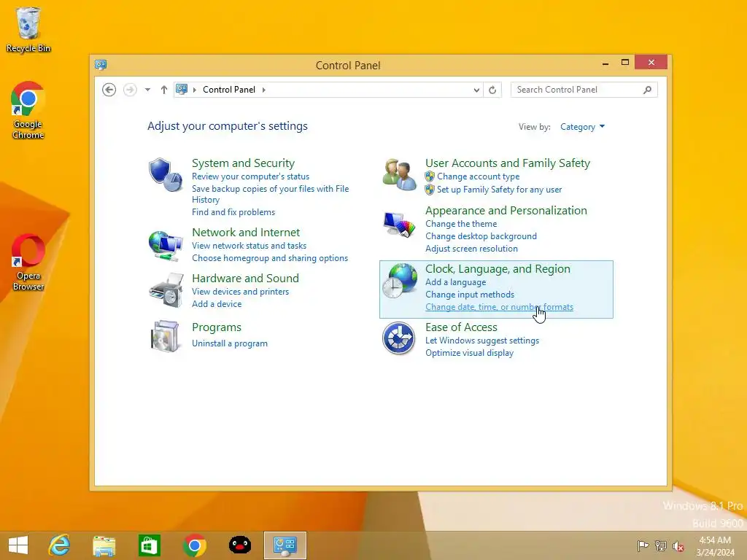Viewport: 747px width, 560px height.
Task: Click Change desktop background
Action: click(x=481, y=236)
